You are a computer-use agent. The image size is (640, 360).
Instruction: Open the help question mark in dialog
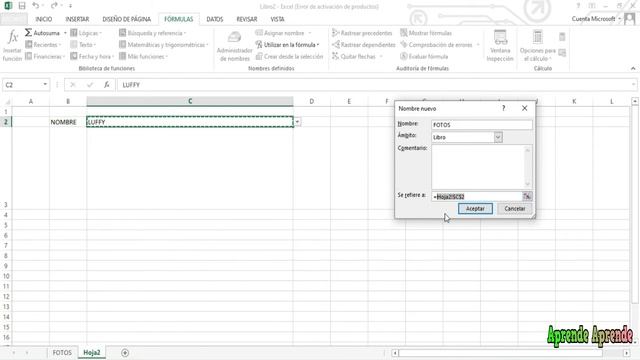(503, 108)
